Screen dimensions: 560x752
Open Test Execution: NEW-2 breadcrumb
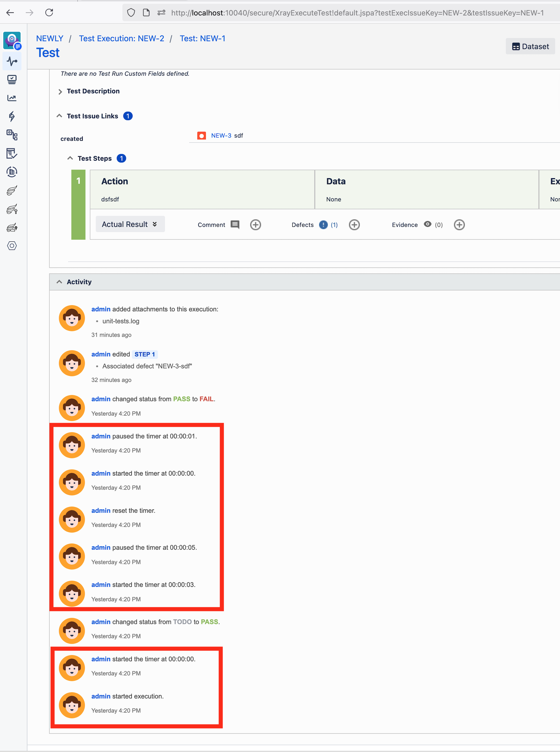121,39
